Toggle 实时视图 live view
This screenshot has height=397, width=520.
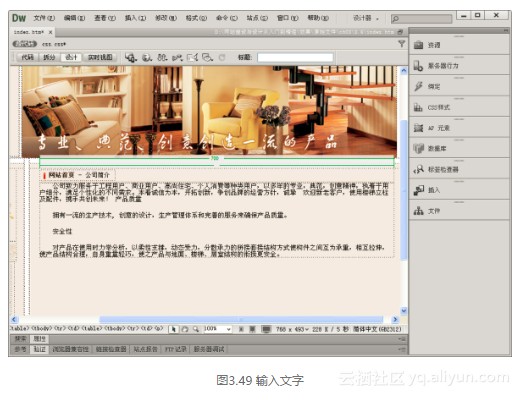point(100,57)
